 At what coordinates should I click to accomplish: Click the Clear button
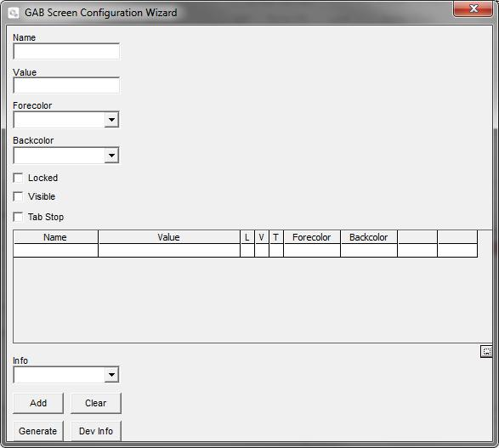[x=96, y=403]
